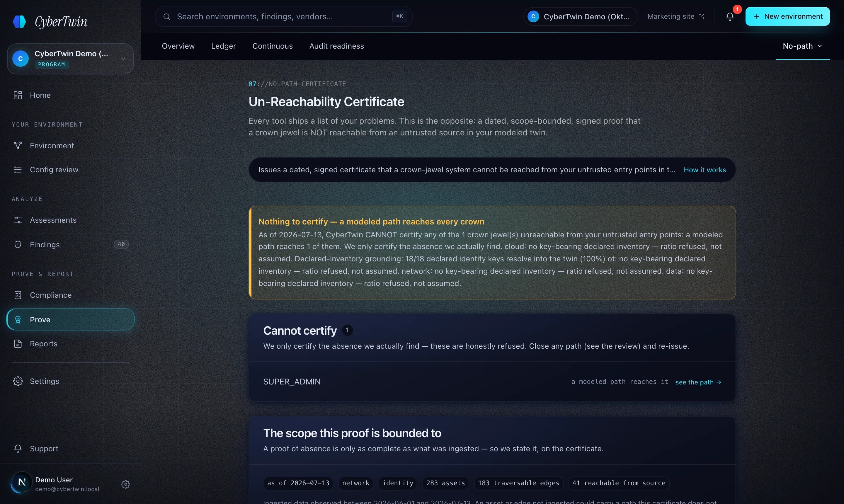Follow the see the path link

pos(698,382)
